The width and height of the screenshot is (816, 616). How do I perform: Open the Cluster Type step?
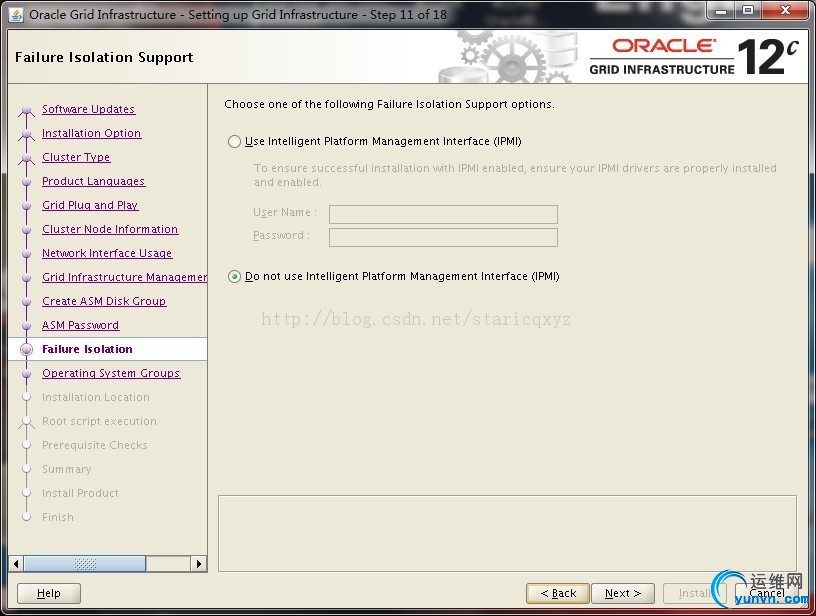76,157
